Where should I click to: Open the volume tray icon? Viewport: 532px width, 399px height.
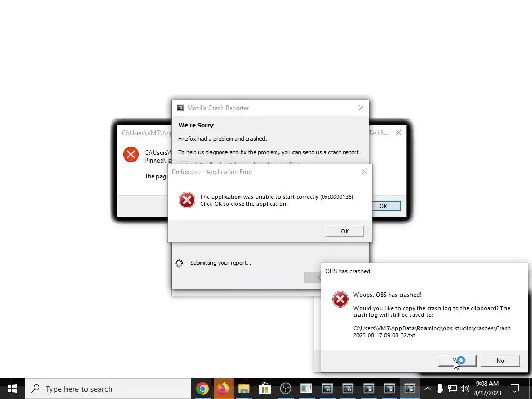point(465,389)
